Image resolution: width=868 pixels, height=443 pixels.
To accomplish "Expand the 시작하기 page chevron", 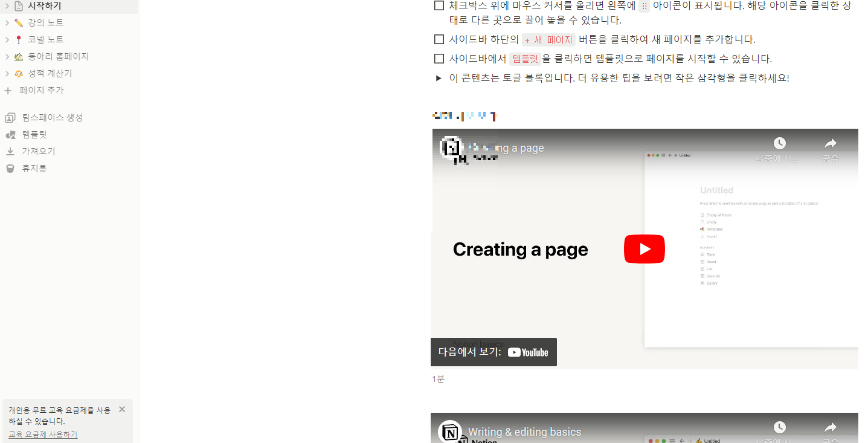I will click(x=7, y=6).
